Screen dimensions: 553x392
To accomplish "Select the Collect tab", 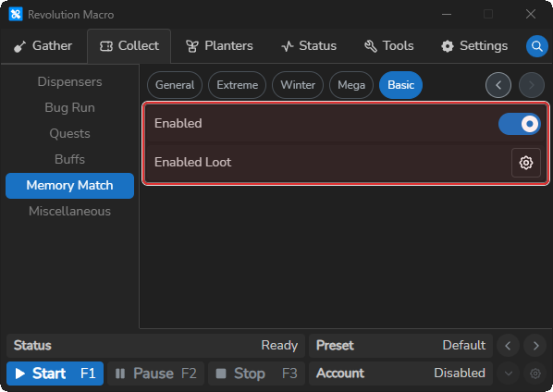I will [x=129, y=46].
